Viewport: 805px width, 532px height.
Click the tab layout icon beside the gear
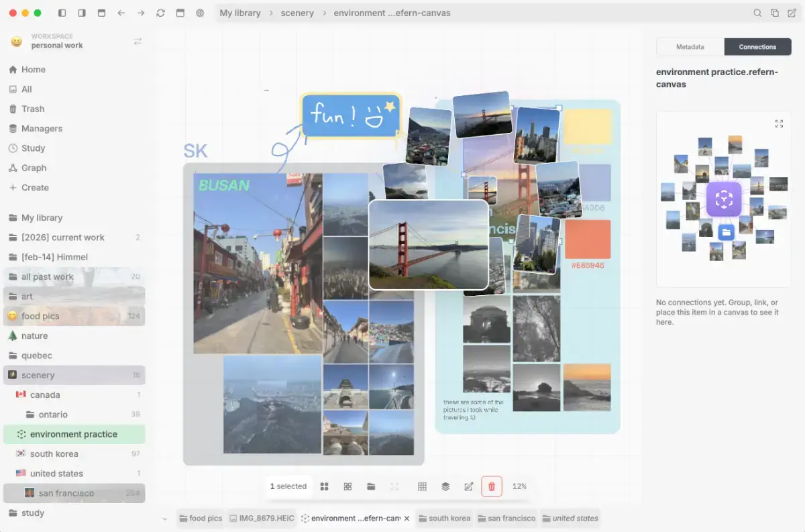[x=180, y=13]
